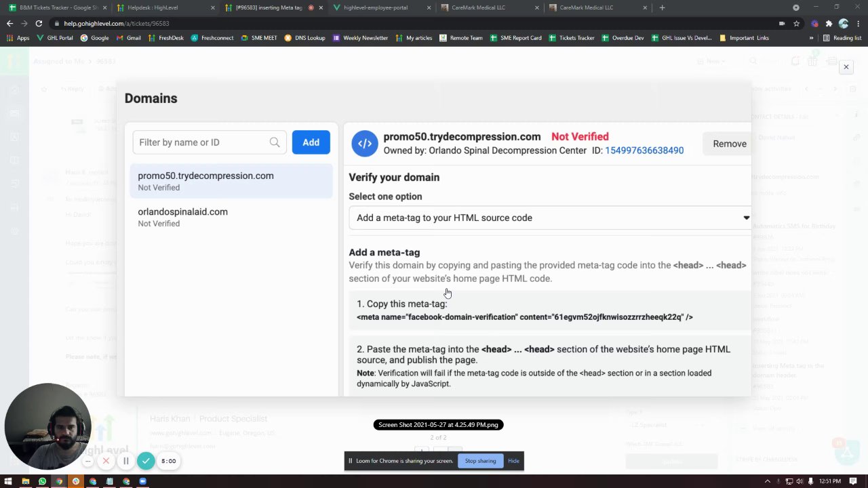The width and height of the screenshot is (868, 488).
Task: Switch to the last CareMark Medical LLC tab
Action: [597, 7]
